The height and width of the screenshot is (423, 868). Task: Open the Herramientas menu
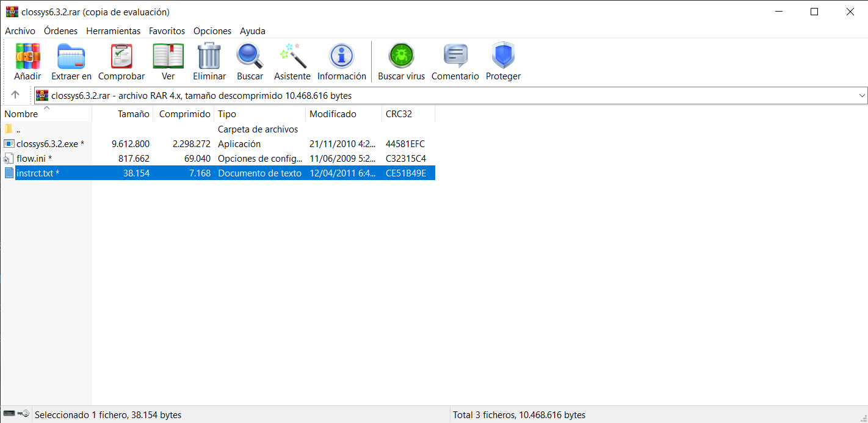point(113,31)
